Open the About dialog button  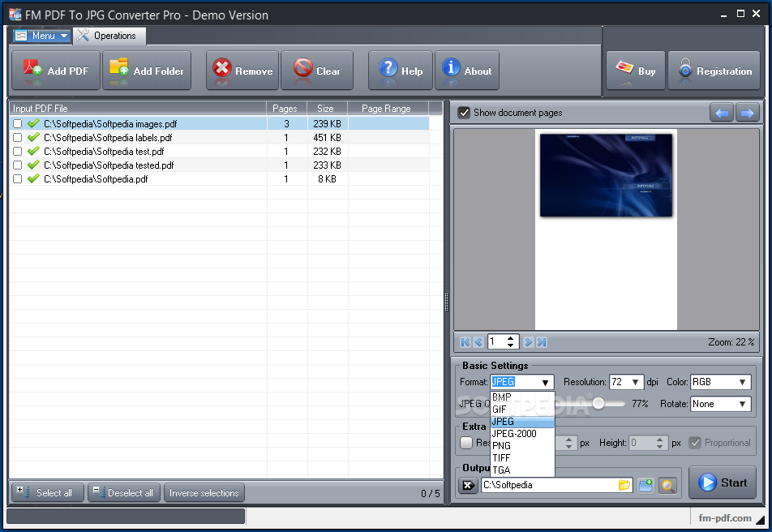click(467, 71)
